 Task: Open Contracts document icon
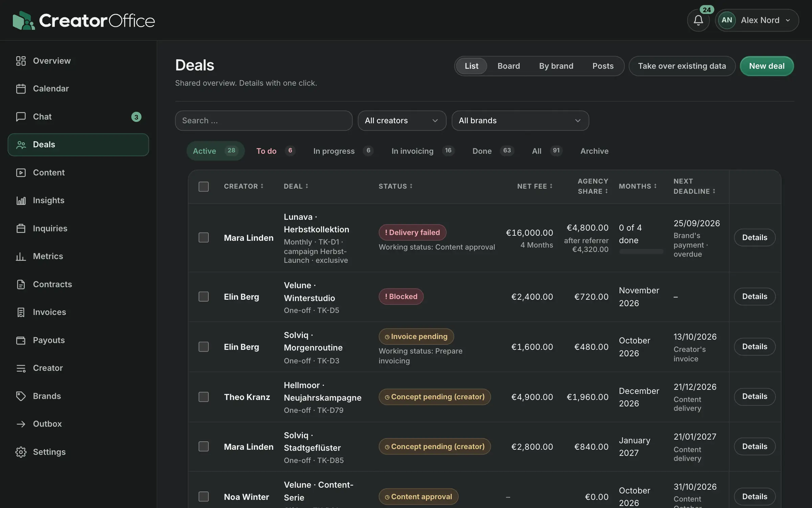click(x=21, y=284)
